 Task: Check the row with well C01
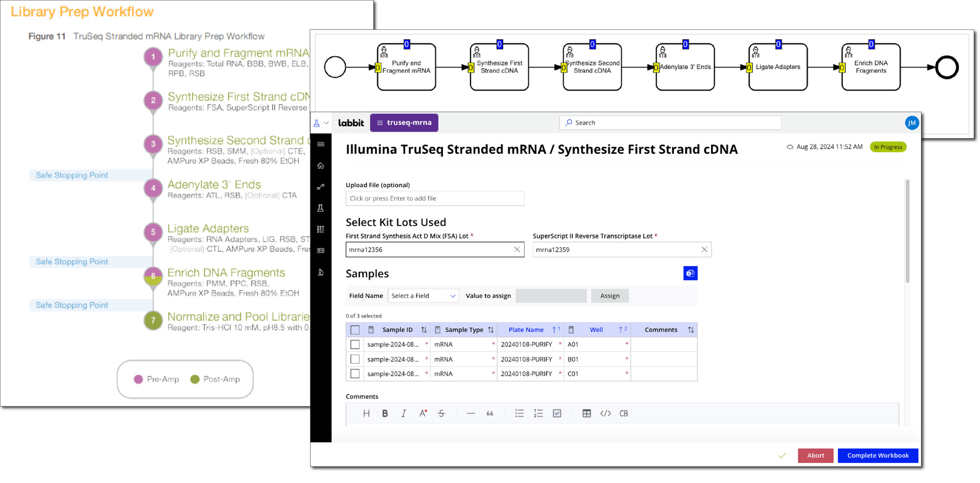tap(355, 374)
